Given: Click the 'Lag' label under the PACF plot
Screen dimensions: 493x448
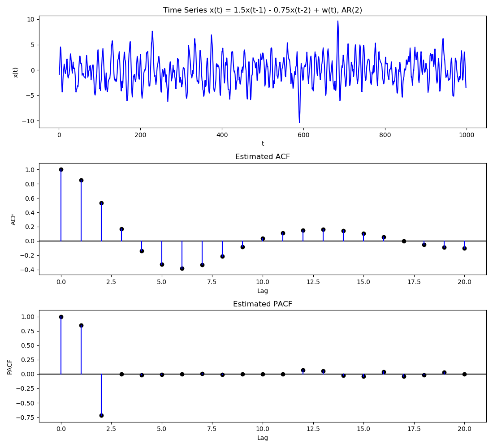Looking at the screenshot, I should 263,438.
